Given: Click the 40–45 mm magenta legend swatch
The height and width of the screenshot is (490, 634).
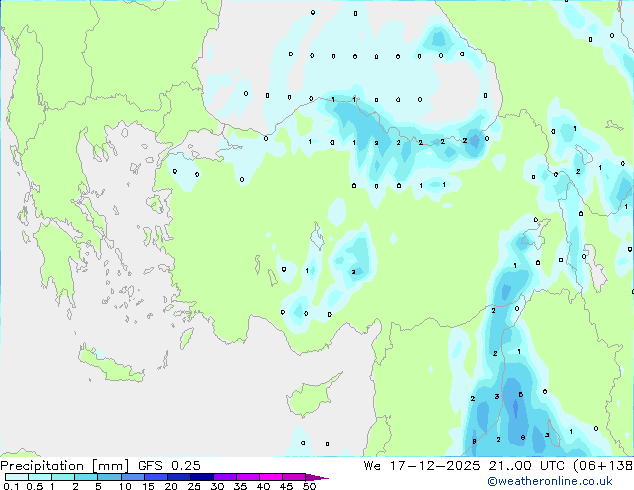Looking at the screenshot, I should pos(271,477).
